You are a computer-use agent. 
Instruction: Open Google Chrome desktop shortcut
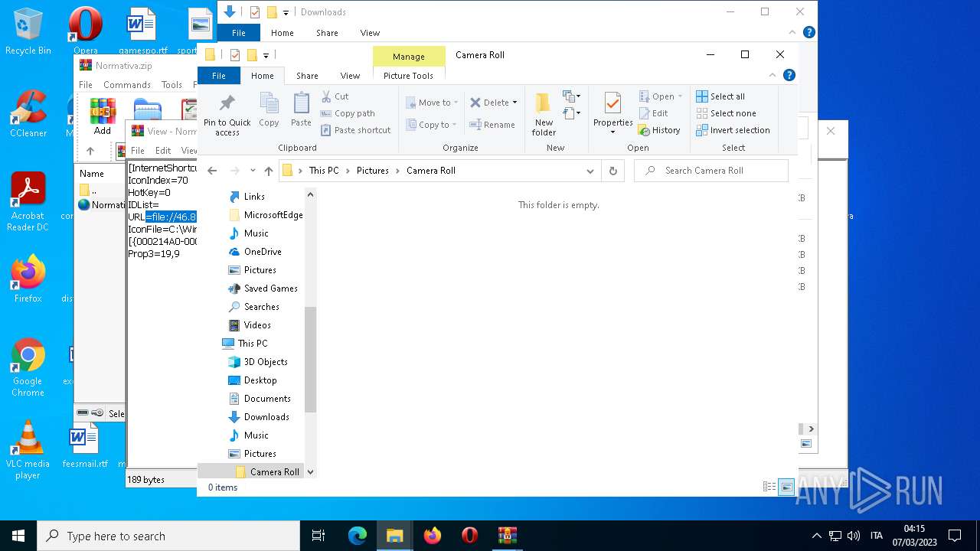point(28,367)
